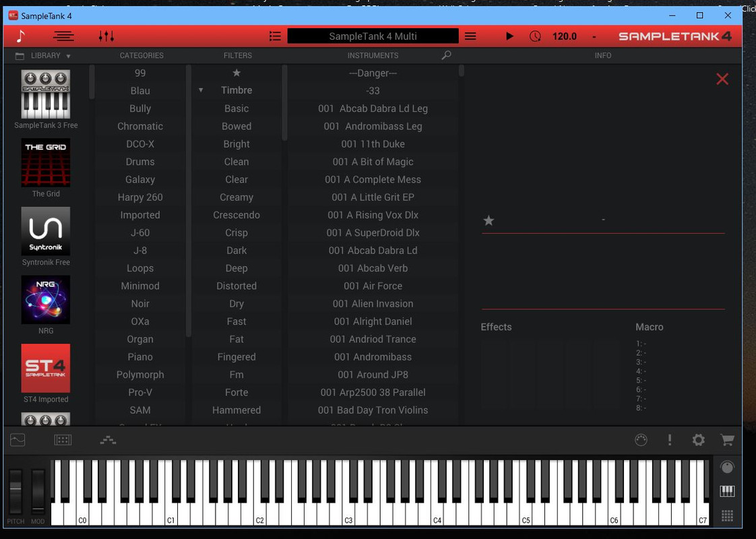Select Syntronik Free library thumbnail
The height and width of the screenshot is (539, 756).
point(46,231)
